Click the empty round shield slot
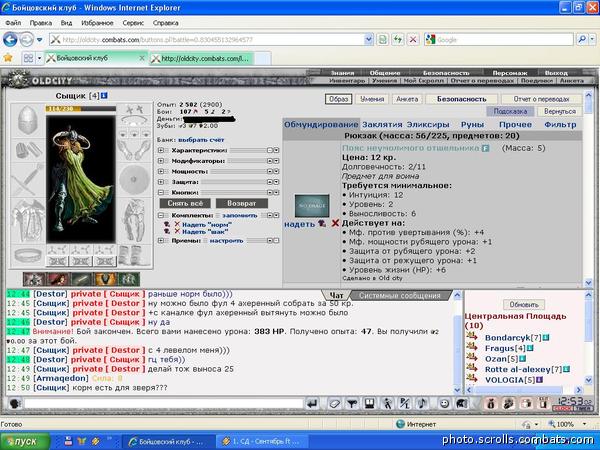 point(134,179)
